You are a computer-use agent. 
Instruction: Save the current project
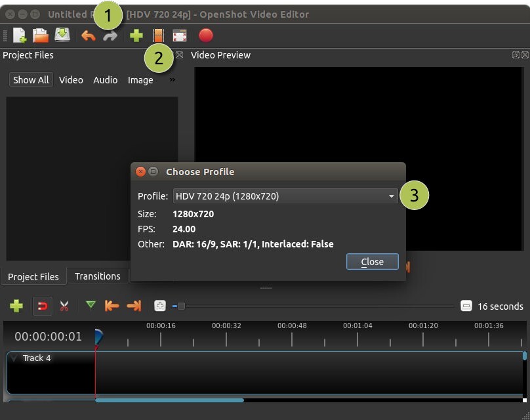click(x=62, y=35)
